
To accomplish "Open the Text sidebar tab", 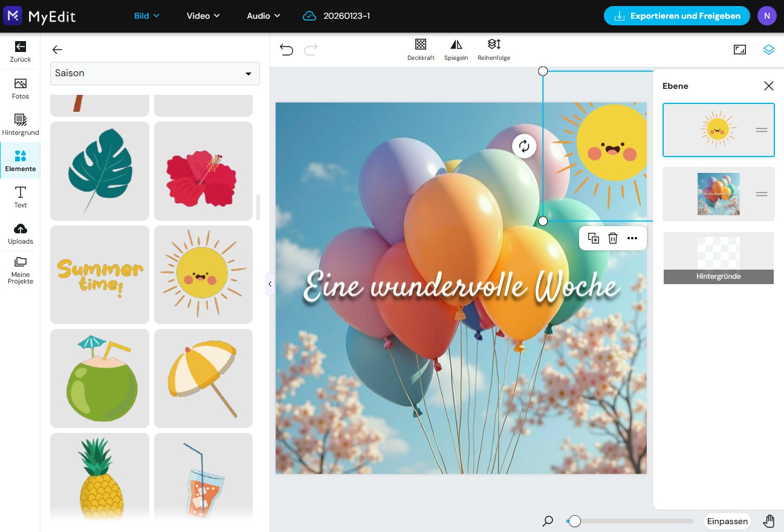I will [21, 197].
